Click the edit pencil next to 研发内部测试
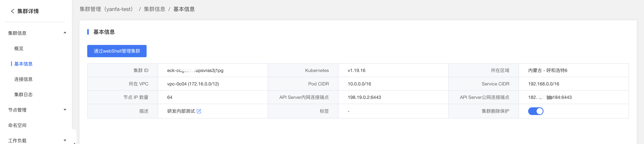The image size is (644, 144). click(199, 111)
